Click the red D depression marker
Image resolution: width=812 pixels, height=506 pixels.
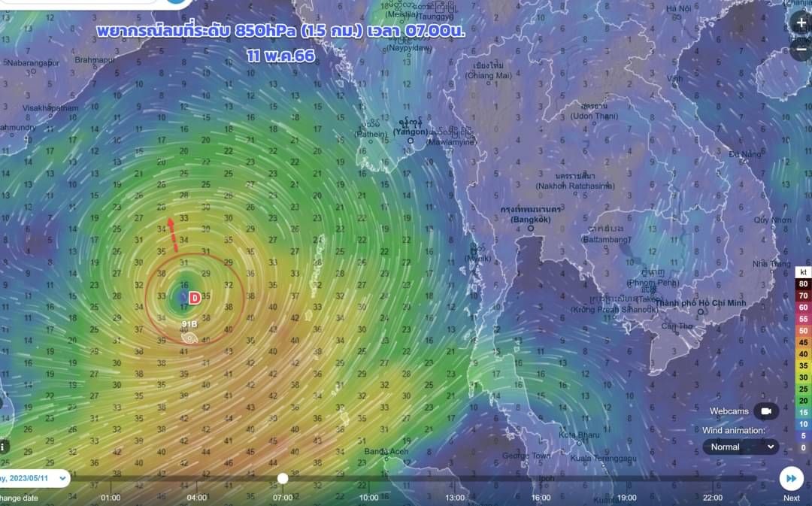click(194, 298)
